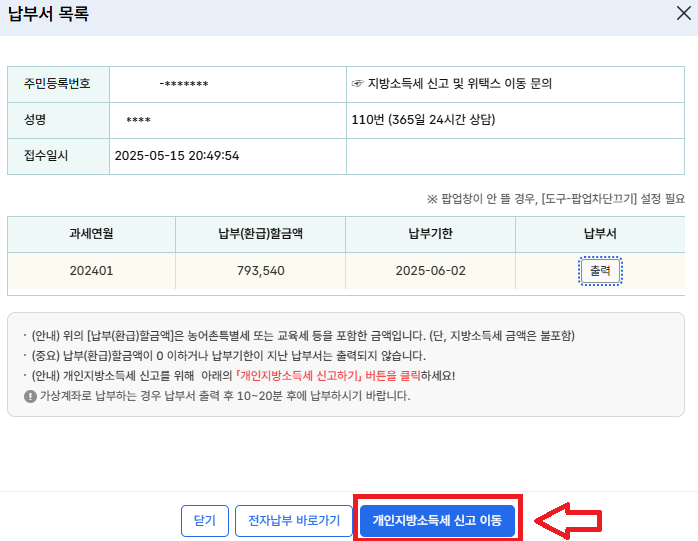Close the 납부서 목록 dialog with X

683,13
